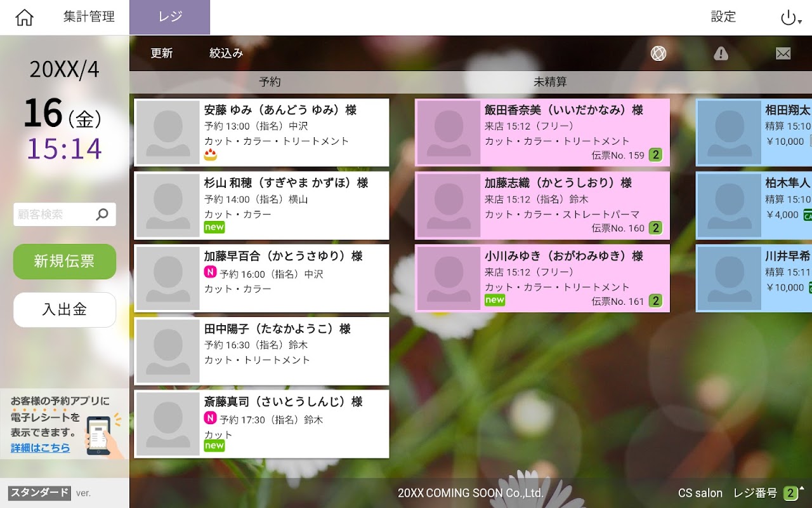Viewport: 812px width, 508px height.
Task: Follow the 詳細はこちら link
Action: (41, 448)
